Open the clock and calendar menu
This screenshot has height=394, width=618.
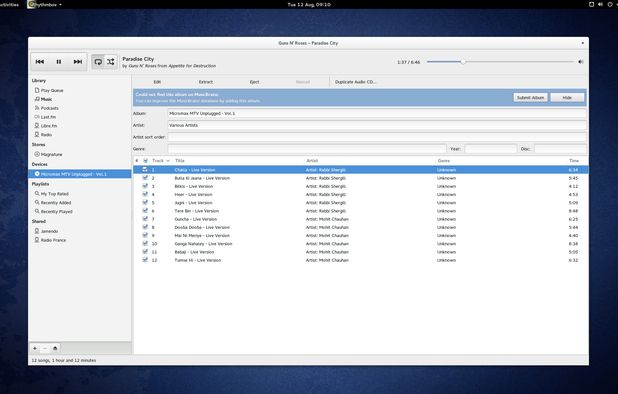pos(309,5)
